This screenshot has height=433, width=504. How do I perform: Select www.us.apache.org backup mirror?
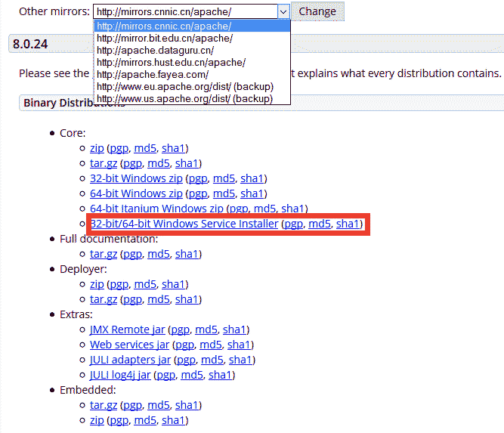184,98
